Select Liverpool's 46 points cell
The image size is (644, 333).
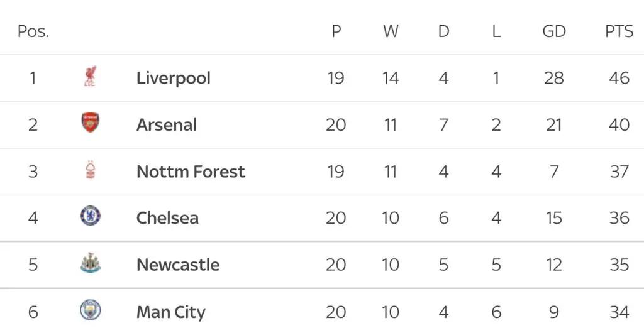pos(619,78)
